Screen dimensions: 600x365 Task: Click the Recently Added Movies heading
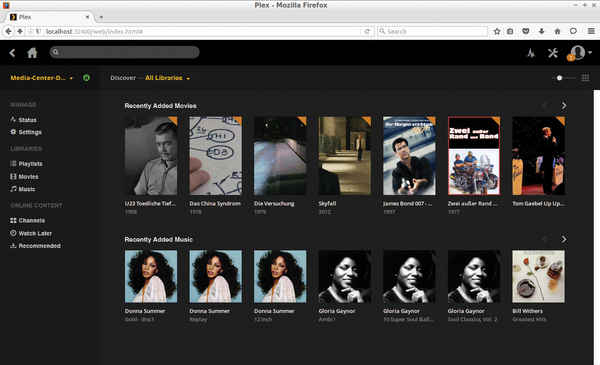tap(160, 106)
